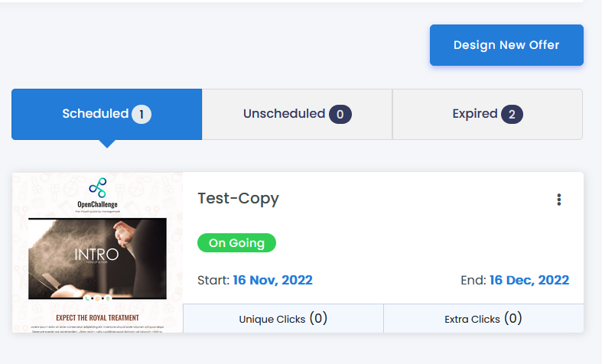Viewport: 602px width, 364px height.
Task: Click the Design New Offer button
Action: (506, 45)
